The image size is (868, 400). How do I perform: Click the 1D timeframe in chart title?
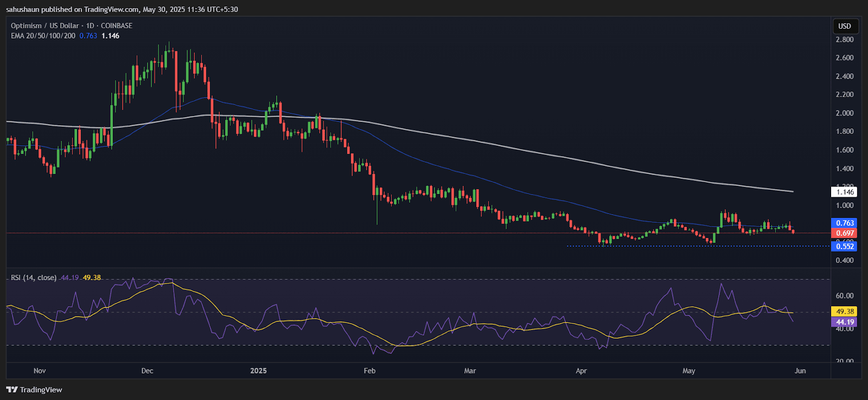click(x=90, y=25)
